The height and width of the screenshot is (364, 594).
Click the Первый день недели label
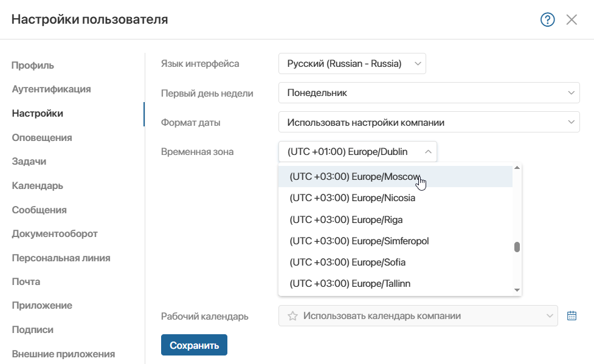click(x=207, y=93)
